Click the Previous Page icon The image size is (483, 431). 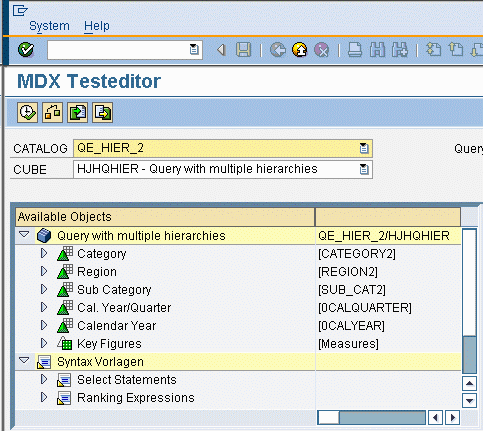click(456, 50)
